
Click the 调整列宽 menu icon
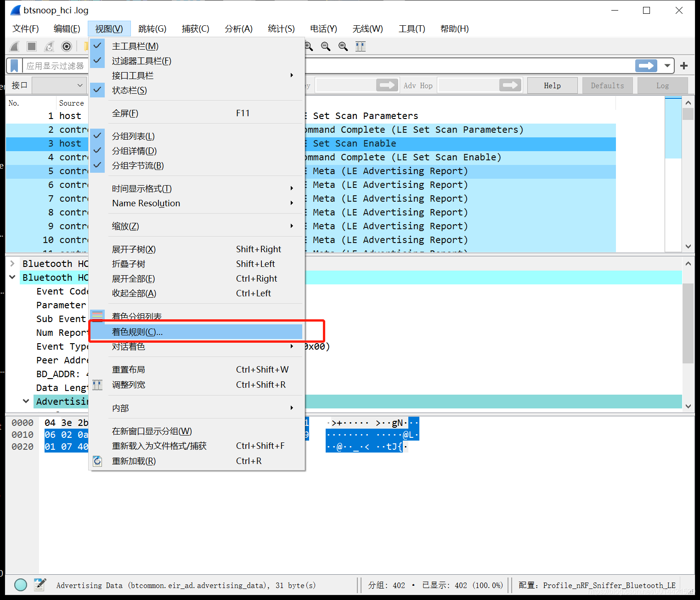tap(97, 385)
